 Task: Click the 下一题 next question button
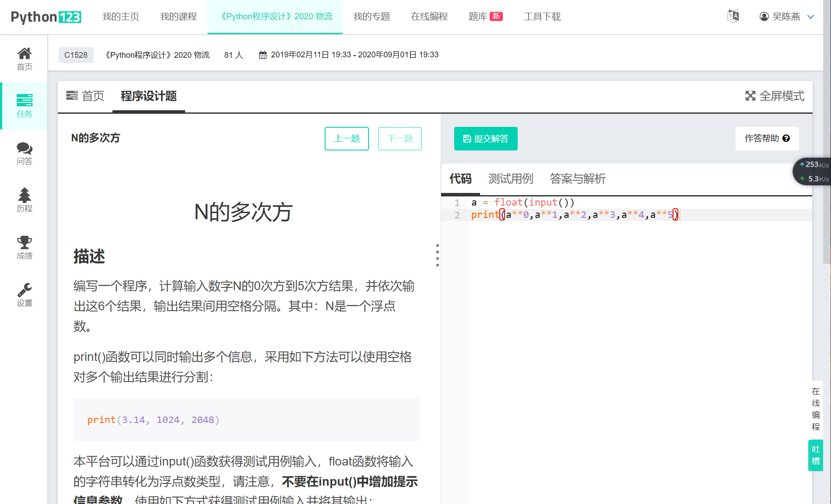point(400,139)
